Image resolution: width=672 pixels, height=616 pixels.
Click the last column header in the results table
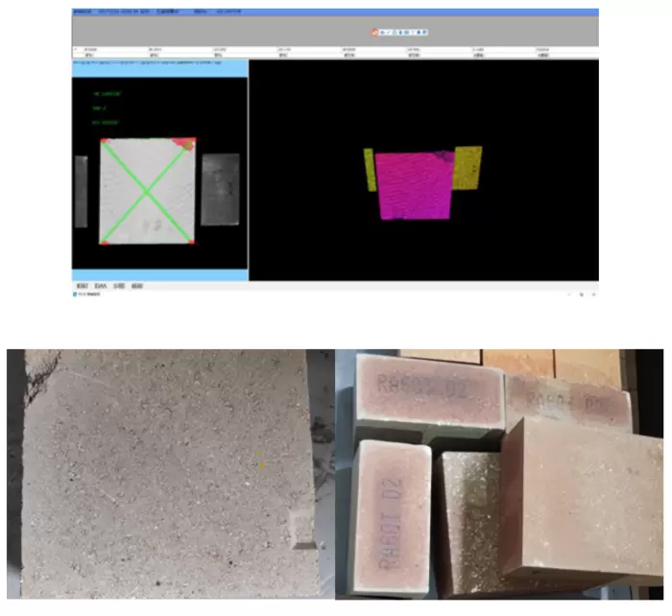542,49
